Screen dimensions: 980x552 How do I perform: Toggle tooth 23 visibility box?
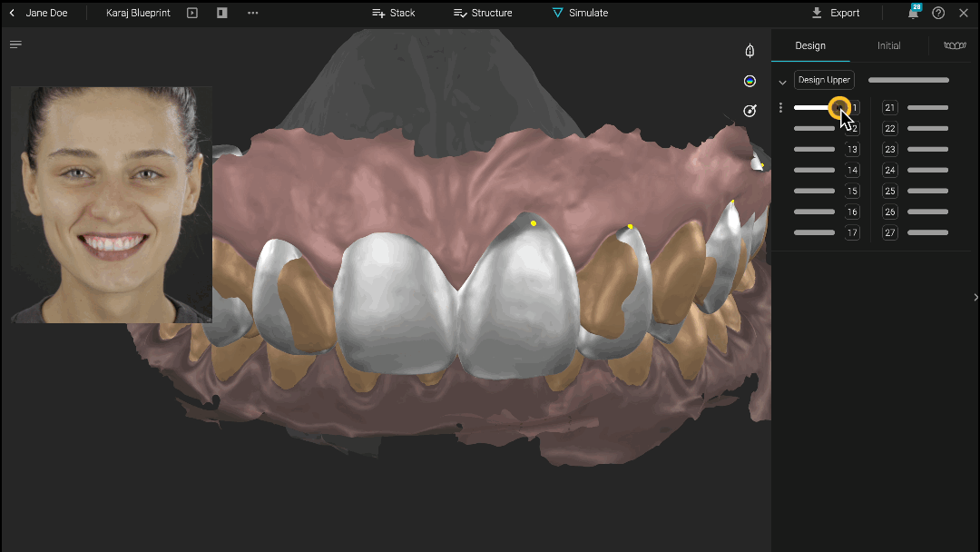890,149
